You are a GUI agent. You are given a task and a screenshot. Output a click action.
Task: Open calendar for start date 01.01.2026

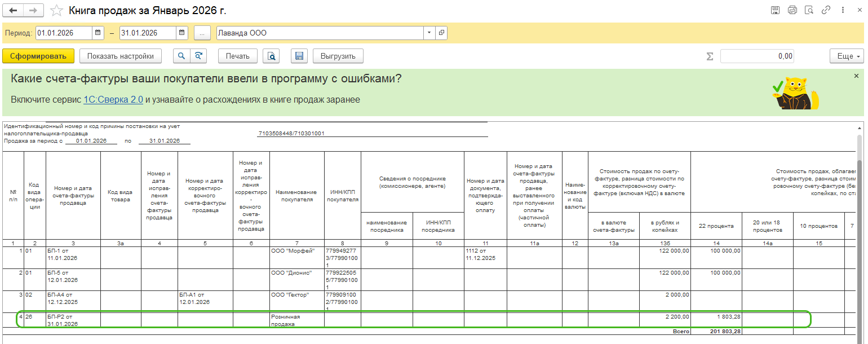tap(98, 33)
